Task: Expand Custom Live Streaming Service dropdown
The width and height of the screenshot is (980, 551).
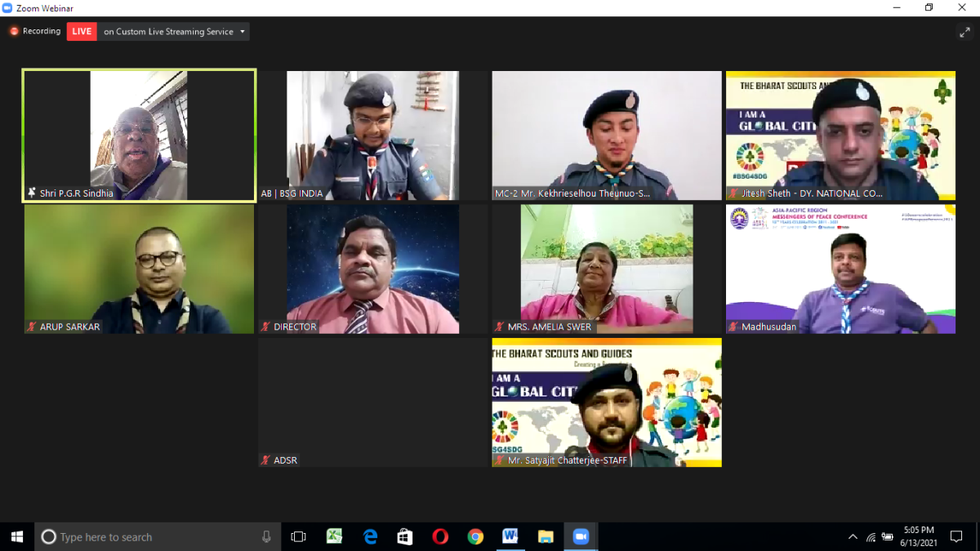Action: pos(174,32)
